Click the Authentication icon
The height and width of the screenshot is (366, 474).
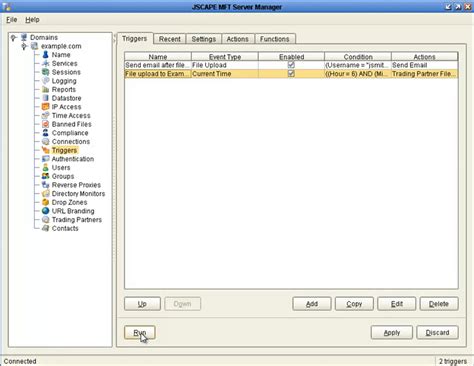click(46, 159)
